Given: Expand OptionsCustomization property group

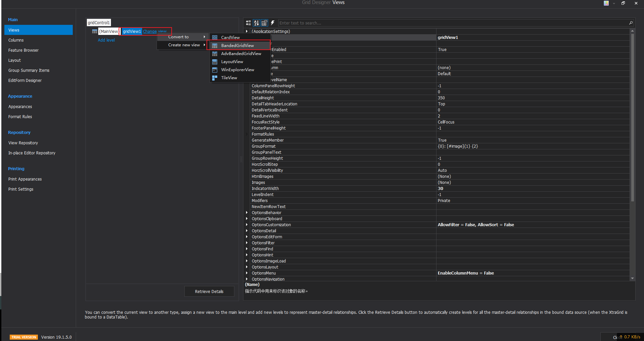Looking at the screenshot, I should (247, 225).
